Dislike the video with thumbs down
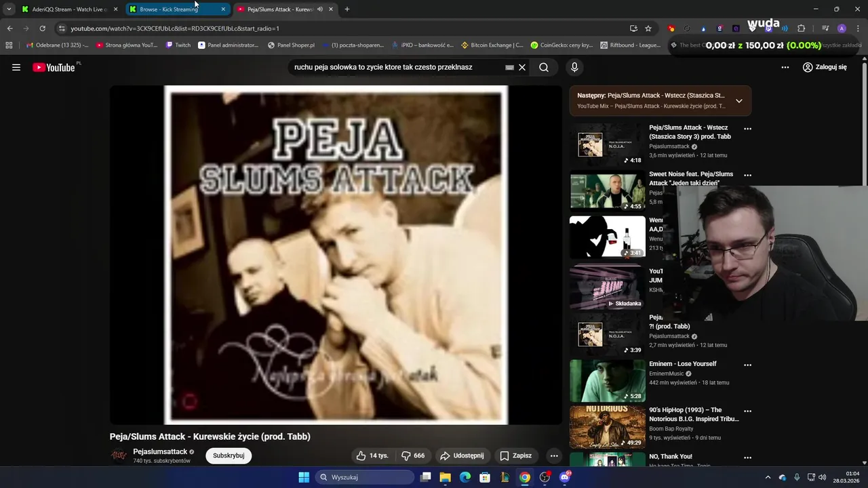868x488 pixels. point(413,455)
